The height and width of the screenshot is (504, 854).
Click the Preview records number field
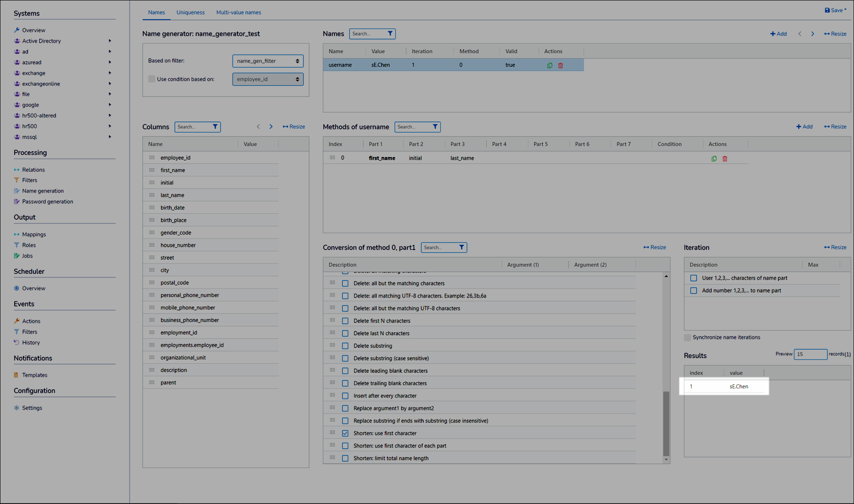[810, 354]
